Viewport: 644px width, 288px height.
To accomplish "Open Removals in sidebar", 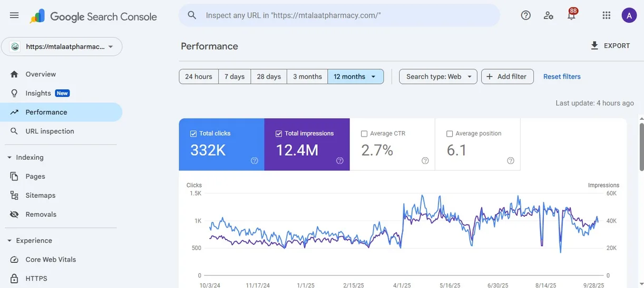I will pyautogui.click(x=61, y=215).
